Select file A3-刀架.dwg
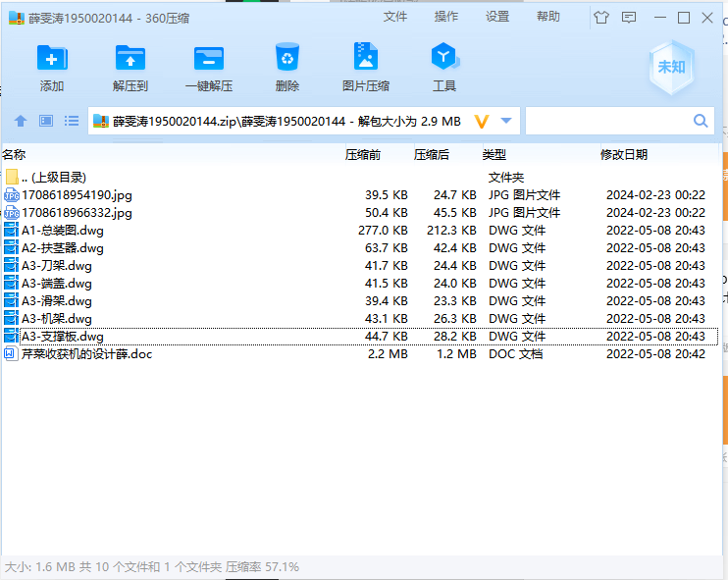Image resolution: width=728 pixels, height=580 pixels. click(x=360, y=266)
